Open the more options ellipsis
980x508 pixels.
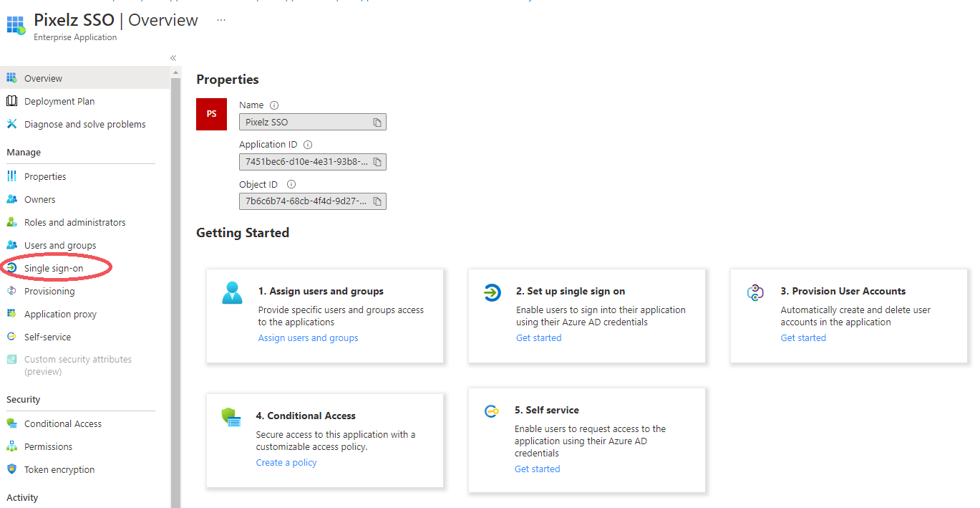click(221, 20)
